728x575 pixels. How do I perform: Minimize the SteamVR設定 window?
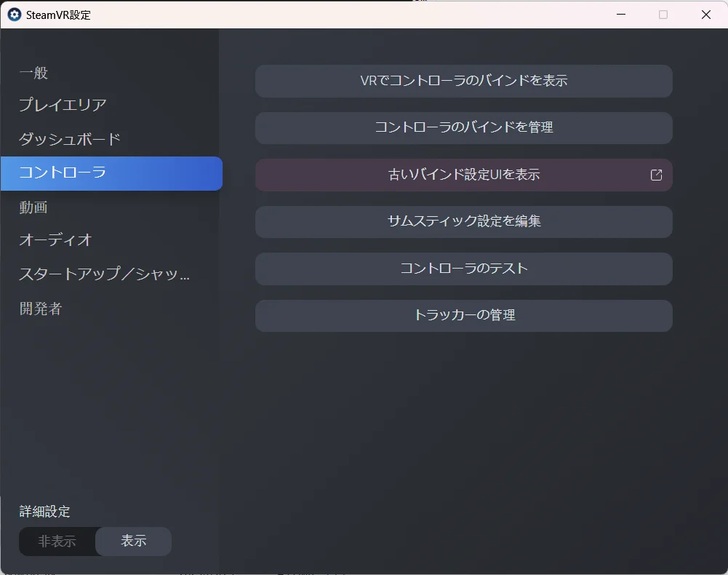pos(620,15)
